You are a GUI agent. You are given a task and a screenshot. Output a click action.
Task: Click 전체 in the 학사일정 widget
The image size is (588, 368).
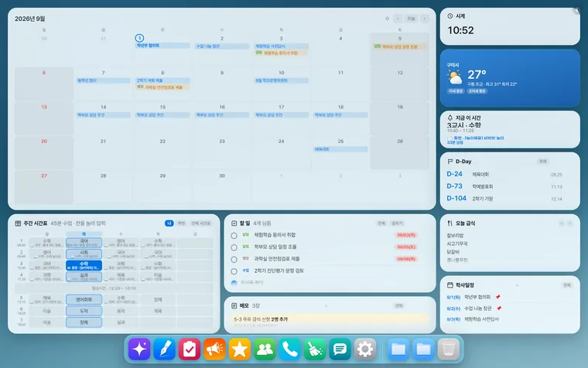(566, 285)
